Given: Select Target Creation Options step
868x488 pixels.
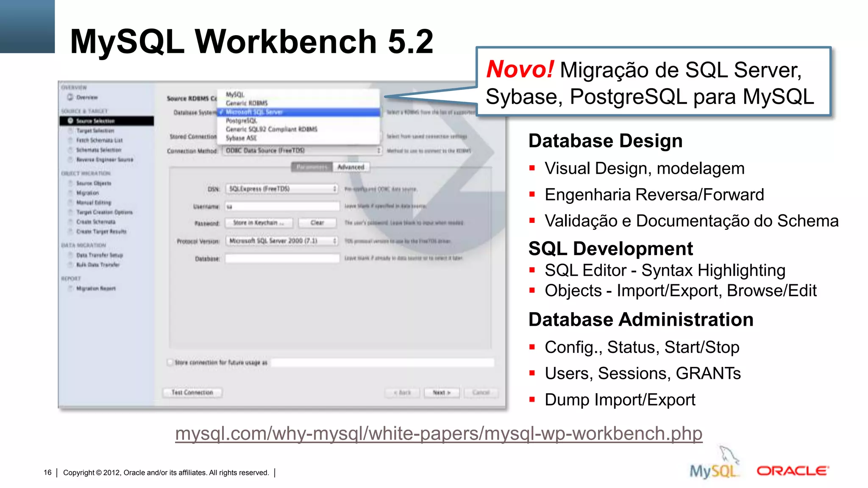Looking at the screenshot, I should (104, 212).
